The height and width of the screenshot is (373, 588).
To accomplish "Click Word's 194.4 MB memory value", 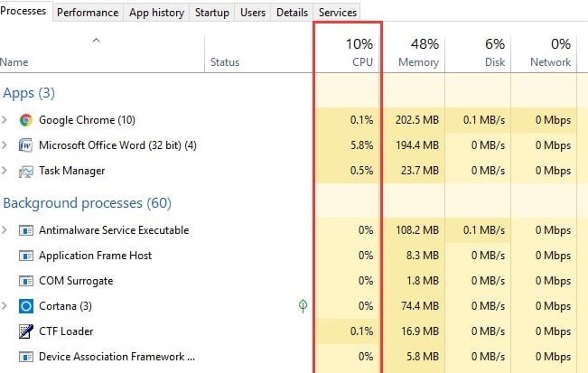I will point(417,145).
